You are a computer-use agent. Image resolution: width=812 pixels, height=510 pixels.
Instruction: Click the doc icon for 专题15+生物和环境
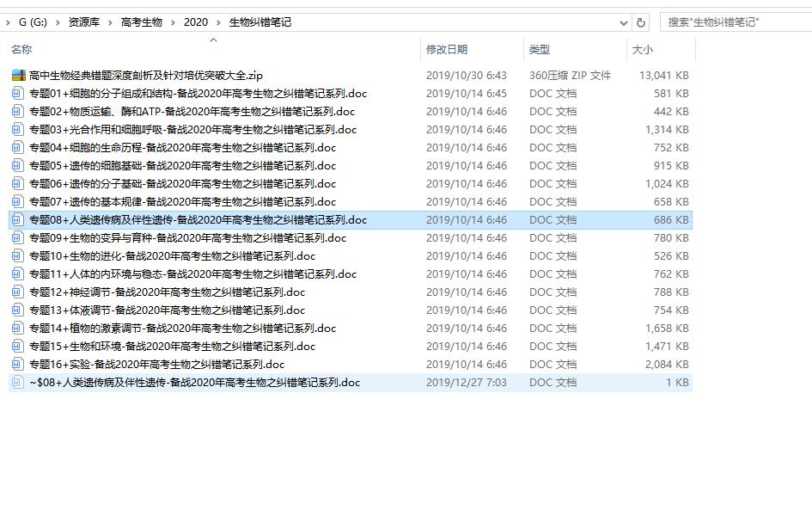click(x=17, y=347)
